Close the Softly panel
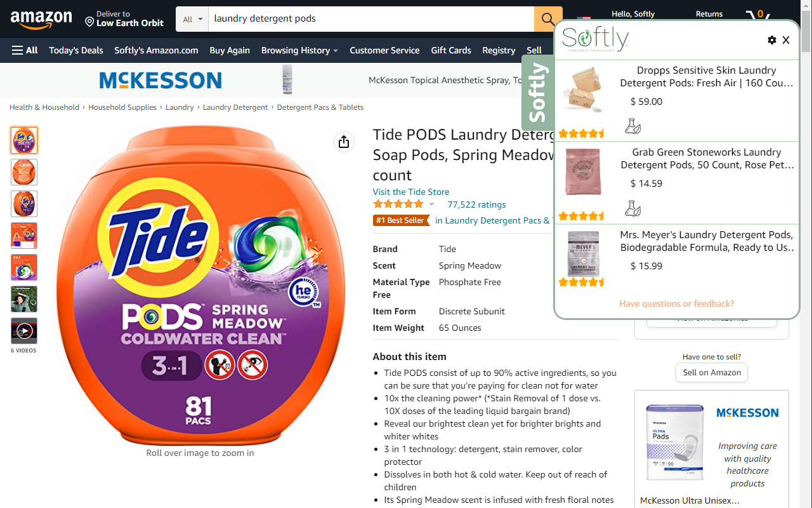The height and width of the screenshot is (508, 812). tap(786, 40)
